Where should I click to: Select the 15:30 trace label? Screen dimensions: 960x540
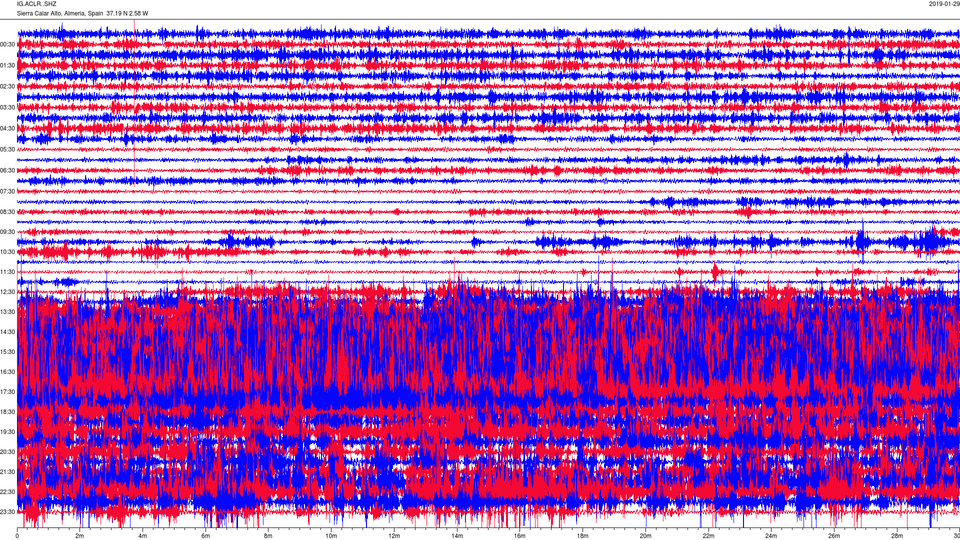pyautogui.click(x=7, y=352)
